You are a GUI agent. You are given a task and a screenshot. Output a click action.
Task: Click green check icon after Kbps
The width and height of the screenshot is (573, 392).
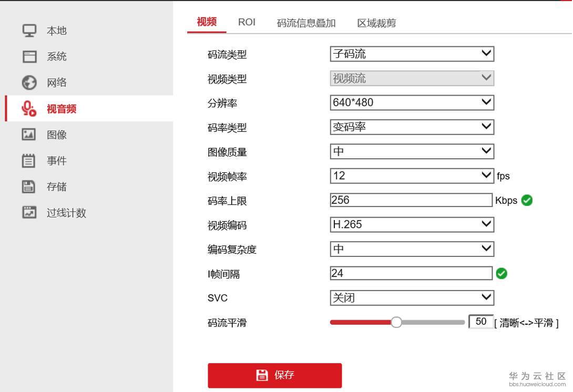point(527,200)
